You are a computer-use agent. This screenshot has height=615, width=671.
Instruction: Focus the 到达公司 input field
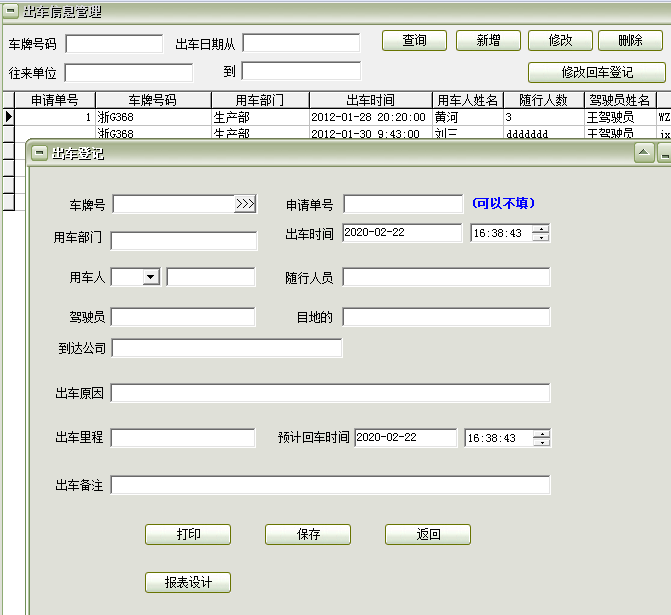227,348
